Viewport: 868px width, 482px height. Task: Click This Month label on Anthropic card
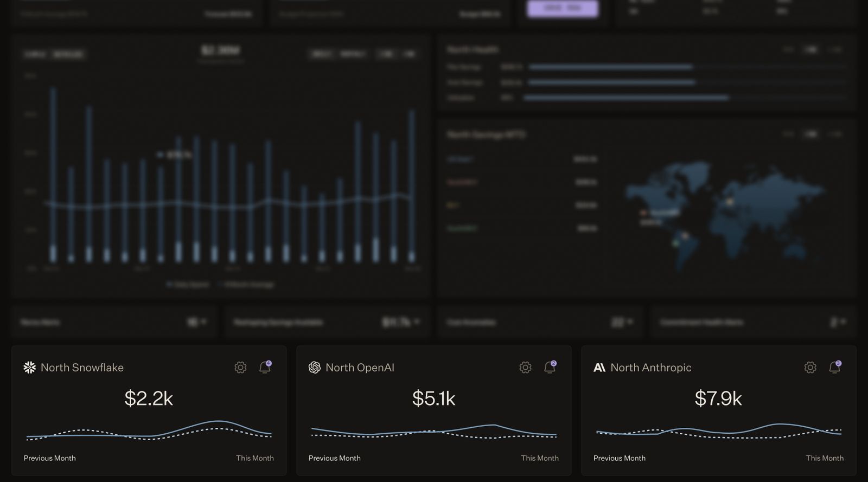[825, 458]
